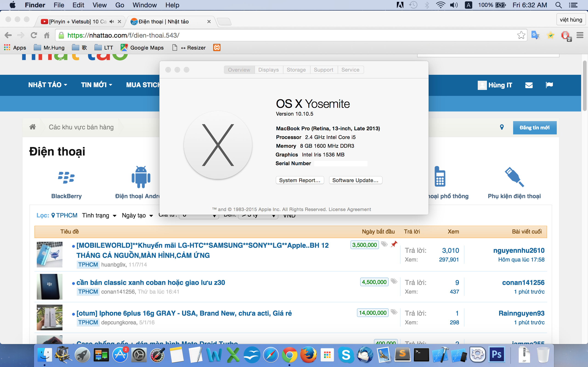Open the NHẬT TẢO navigation dropdown
This screenshot has height=367, width=588.
pyautogui.click(x=48, y=85)
